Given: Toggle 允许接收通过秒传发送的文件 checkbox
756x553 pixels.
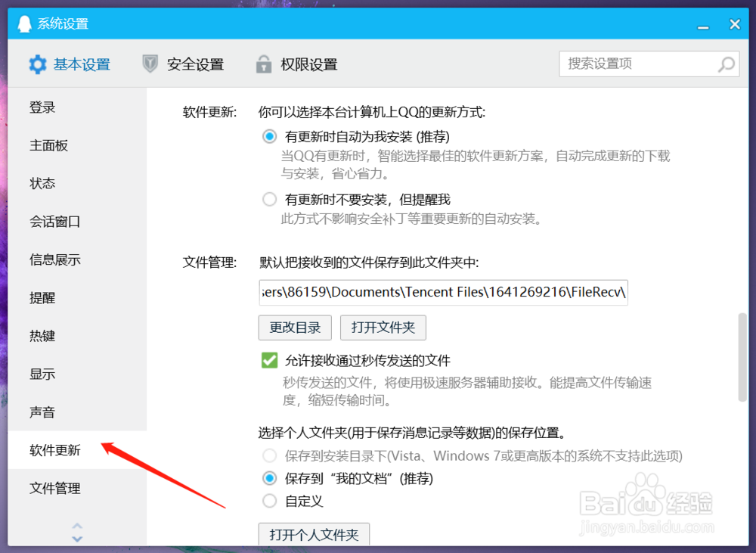Looking at the screenshot, I should tap(270, 360).
